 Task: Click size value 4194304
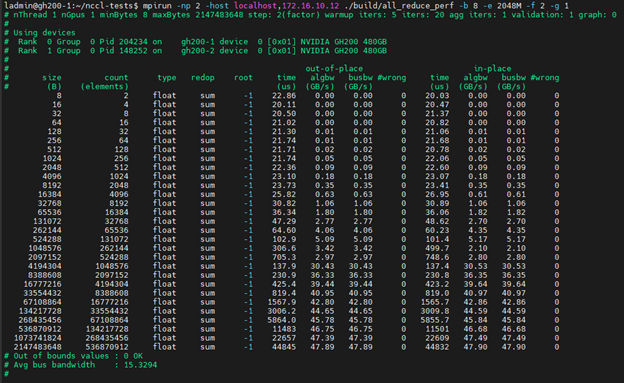45,266
